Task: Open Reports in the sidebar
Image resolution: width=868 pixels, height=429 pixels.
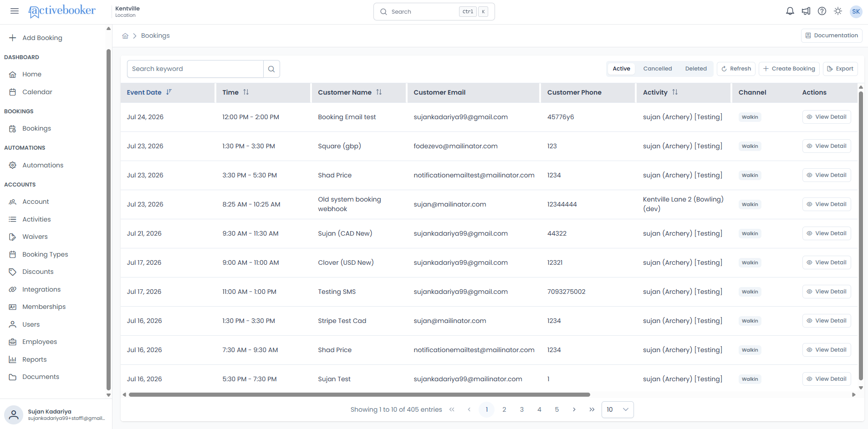Action: coord(35,359)
